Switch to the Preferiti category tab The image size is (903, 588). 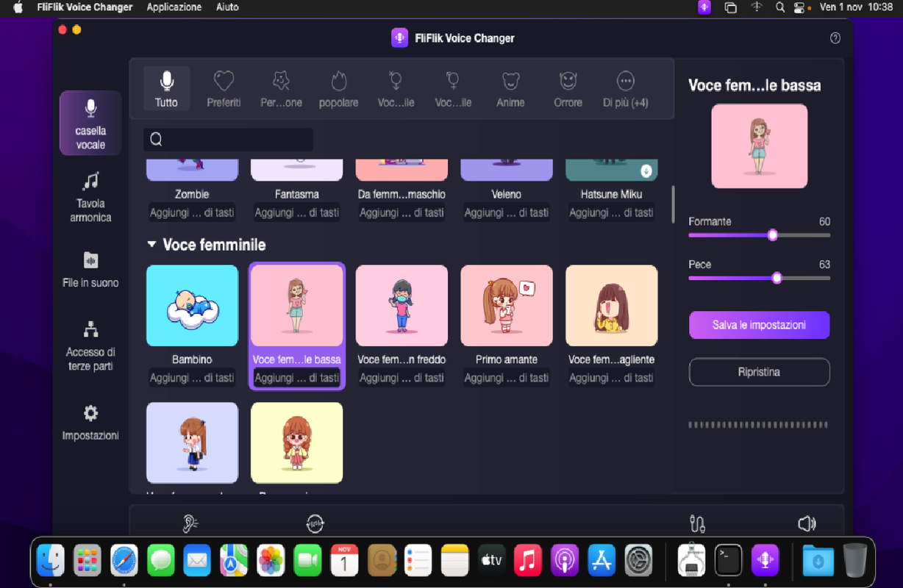click(224, 89)
